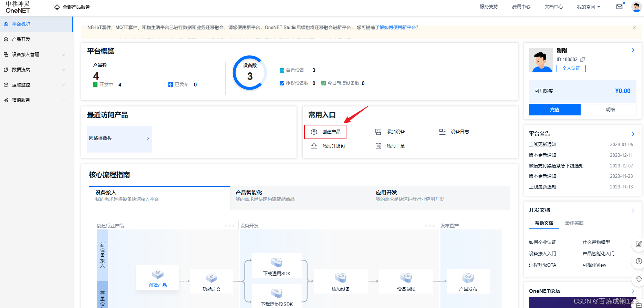Click the 设备调试 flow step icon

point(406,278)
